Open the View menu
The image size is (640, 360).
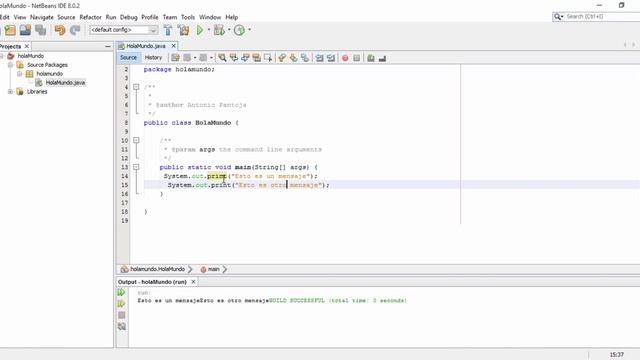[20, 17]
